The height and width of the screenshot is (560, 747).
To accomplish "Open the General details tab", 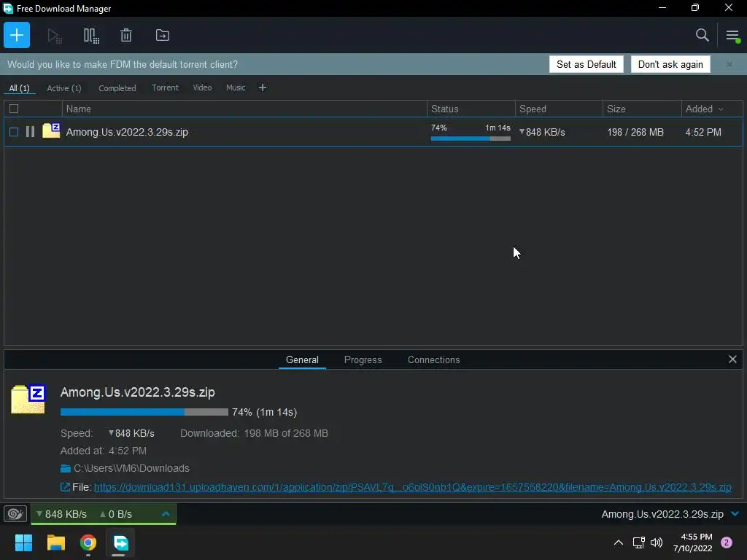I will 302,360.
